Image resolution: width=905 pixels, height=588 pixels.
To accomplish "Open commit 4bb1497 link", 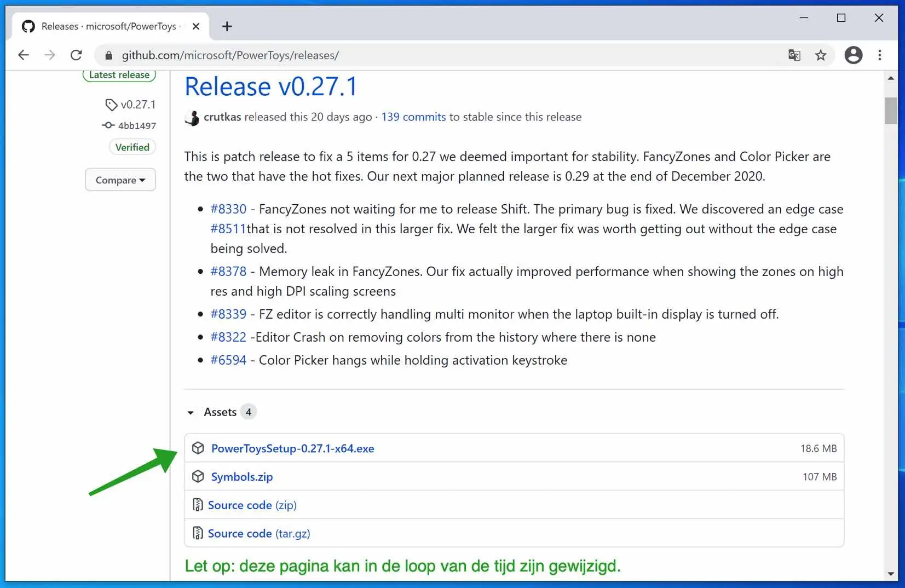I will point(137,125).
